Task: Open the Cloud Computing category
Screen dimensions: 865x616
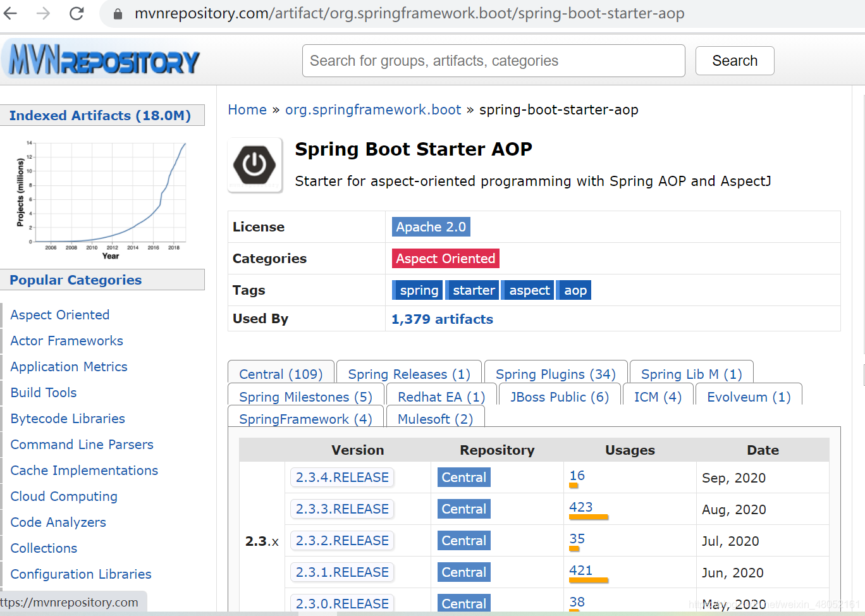Action: click(x=64, y=496)
